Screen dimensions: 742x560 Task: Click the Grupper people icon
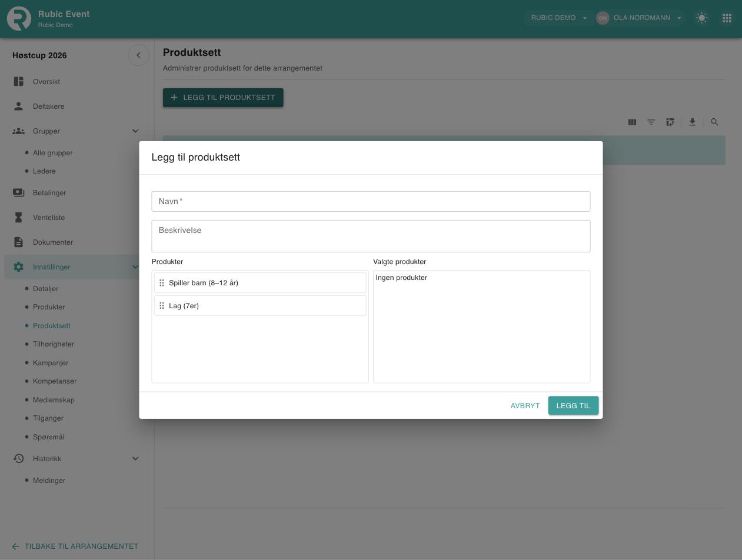pos(19,131)
